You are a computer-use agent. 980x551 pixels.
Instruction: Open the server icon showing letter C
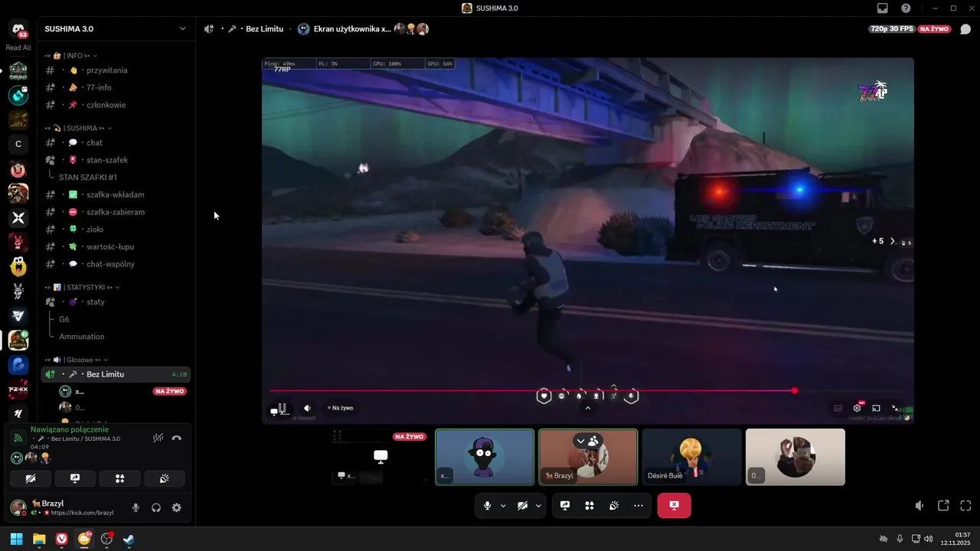(18, 144)
